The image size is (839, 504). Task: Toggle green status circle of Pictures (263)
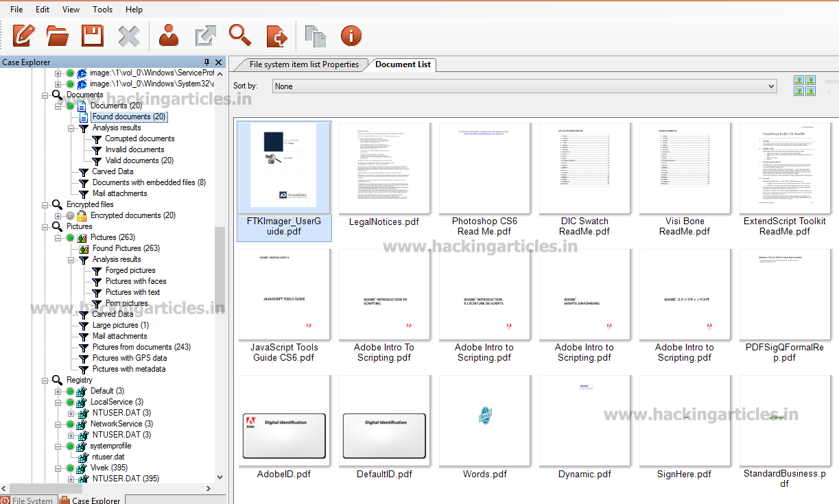(70, 238)
